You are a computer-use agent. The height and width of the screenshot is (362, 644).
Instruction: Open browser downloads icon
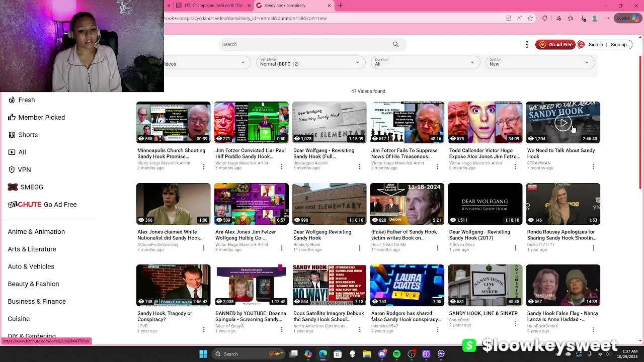pyautogui.click(x=583, y=18)
